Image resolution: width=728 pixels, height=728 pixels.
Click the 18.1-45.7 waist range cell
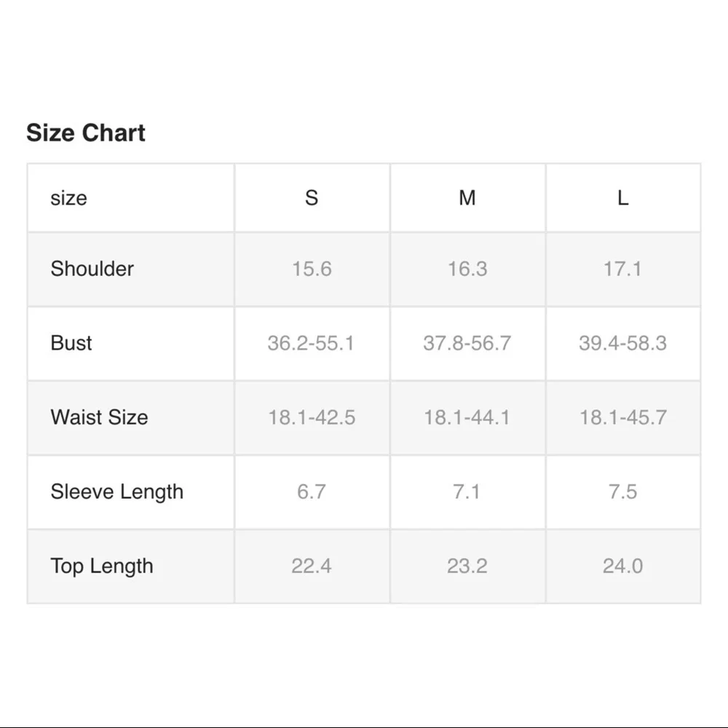622,417
